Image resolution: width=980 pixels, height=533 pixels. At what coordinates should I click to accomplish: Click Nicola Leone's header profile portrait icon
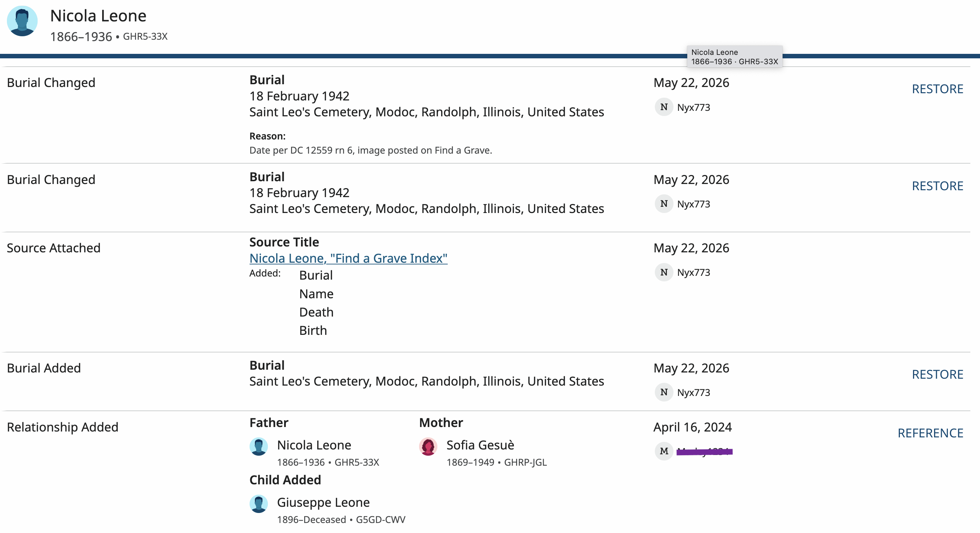pyautogui.click(x=22, y=21)
